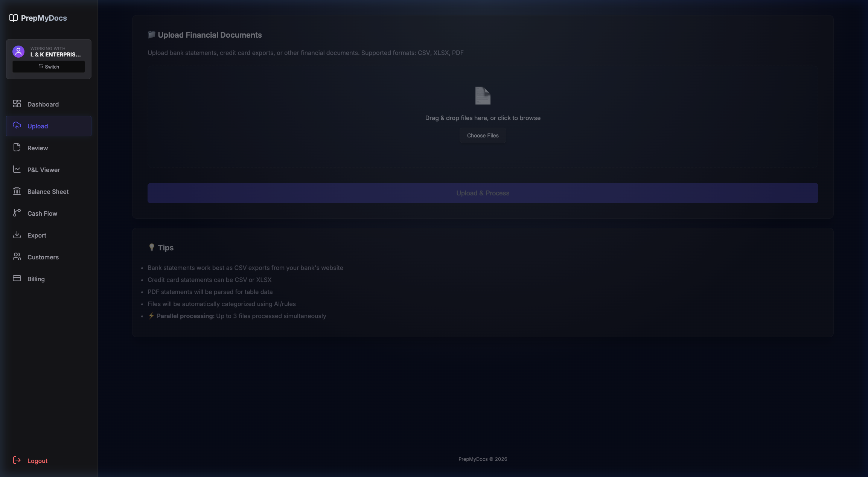This screenshot has width=868, height=477.
Task: Open the Export section label
Action: tap(37, 235)
